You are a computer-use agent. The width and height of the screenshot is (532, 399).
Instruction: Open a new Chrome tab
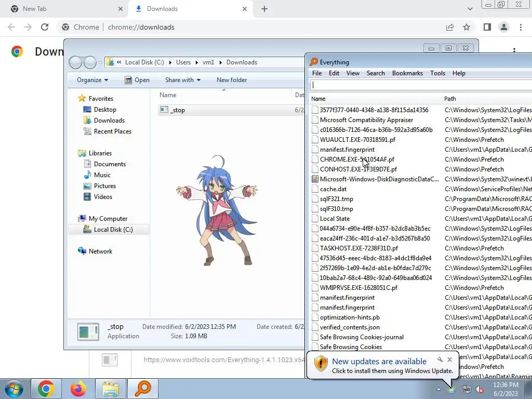coord(264,9)
